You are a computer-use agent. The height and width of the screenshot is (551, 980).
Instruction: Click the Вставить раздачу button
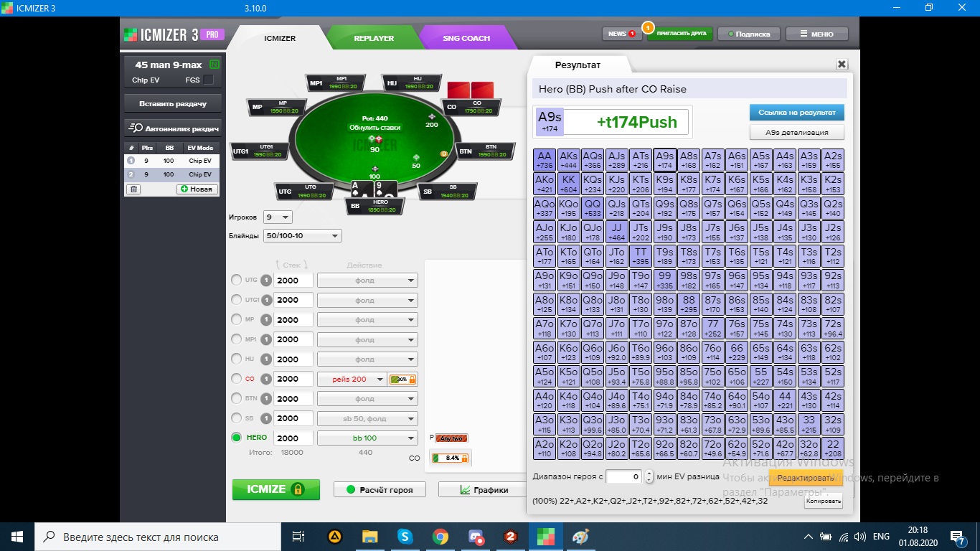point(173,103)
